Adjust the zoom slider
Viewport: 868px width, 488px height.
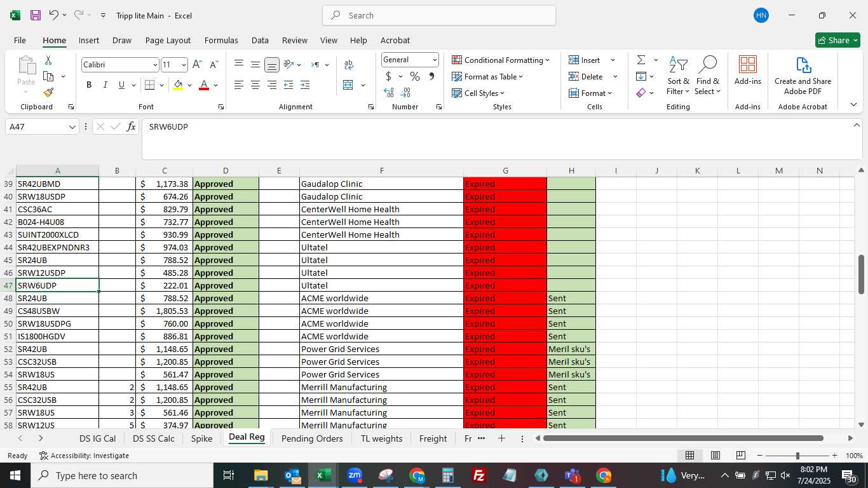(x=797, y=456)
